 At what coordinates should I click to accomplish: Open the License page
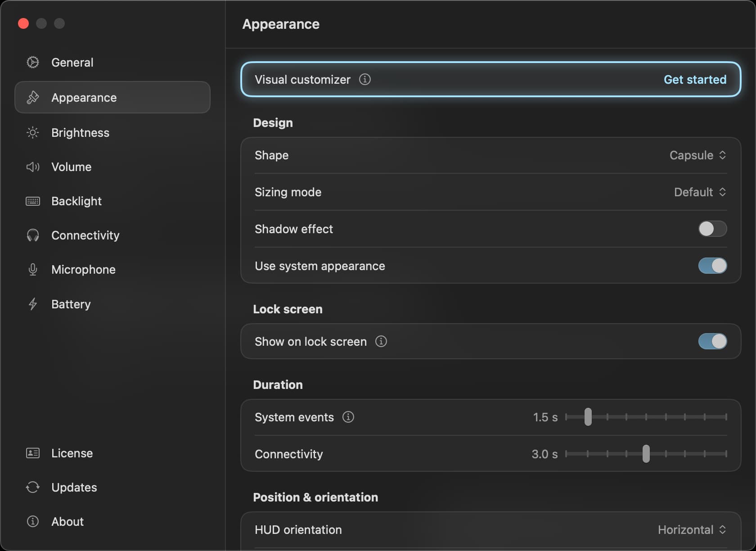point(72,453)
